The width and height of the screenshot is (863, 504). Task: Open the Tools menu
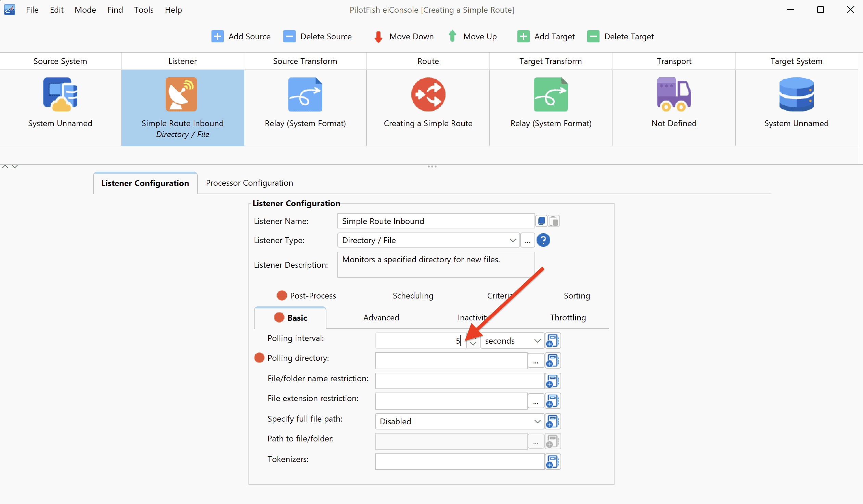(x=143, y=10)
